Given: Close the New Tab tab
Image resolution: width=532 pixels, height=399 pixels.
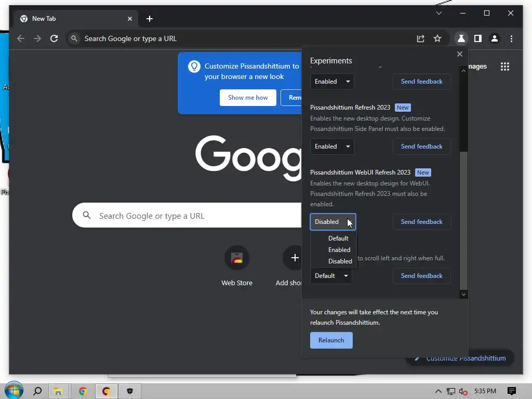Looking at the screenshot, I should pyautogui.click(x=129, y=19).
